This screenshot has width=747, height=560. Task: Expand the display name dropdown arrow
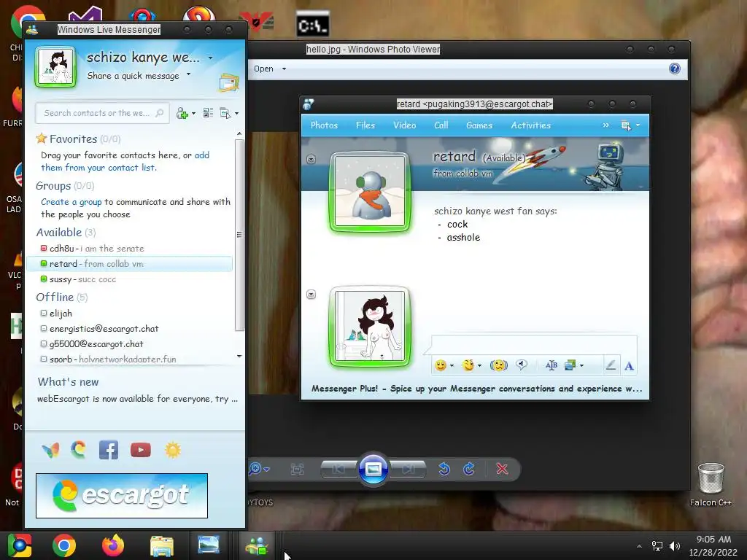(x=211, y=58)
